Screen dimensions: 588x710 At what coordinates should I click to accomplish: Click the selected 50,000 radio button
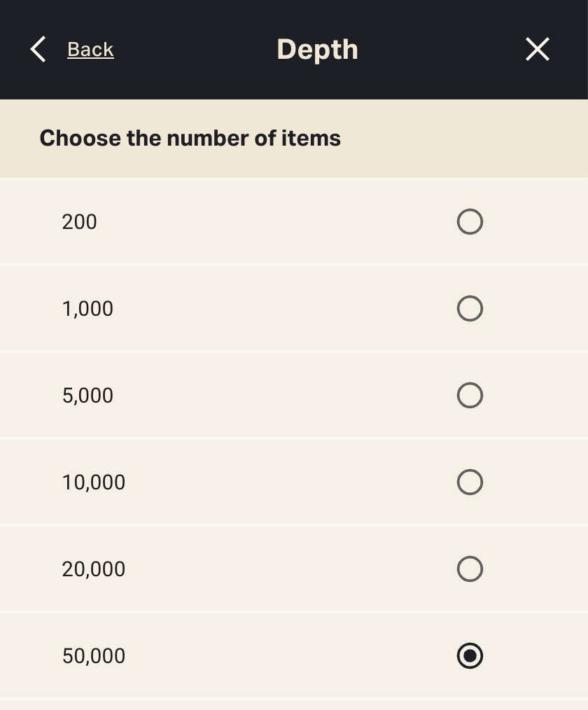(x=470, y=656)
